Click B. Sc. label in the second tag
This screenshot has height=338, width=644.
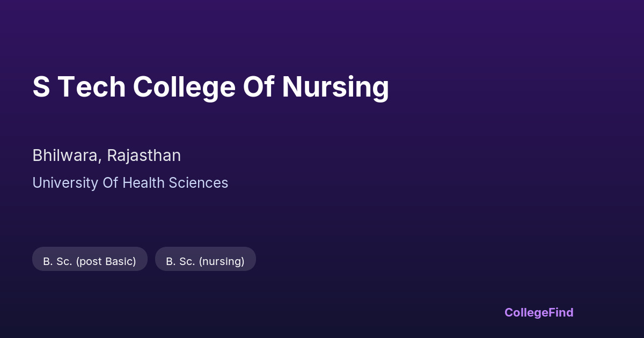(x=180, y=261)
